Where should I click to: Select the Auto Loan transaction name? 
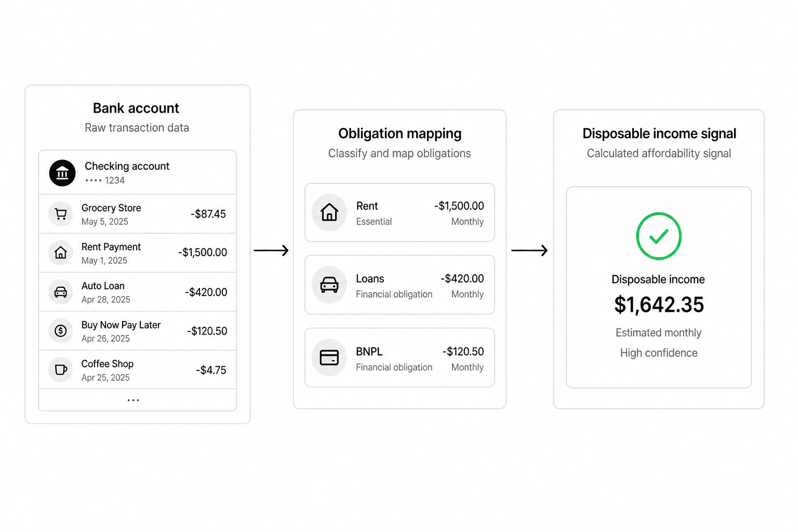(103, 286)
